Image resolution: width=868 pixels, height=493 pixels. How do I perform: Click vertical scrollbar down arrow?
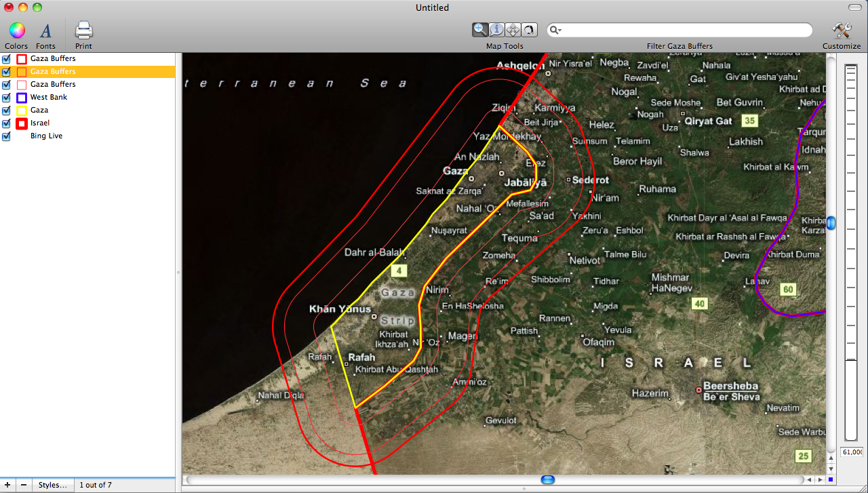[831, 469]
